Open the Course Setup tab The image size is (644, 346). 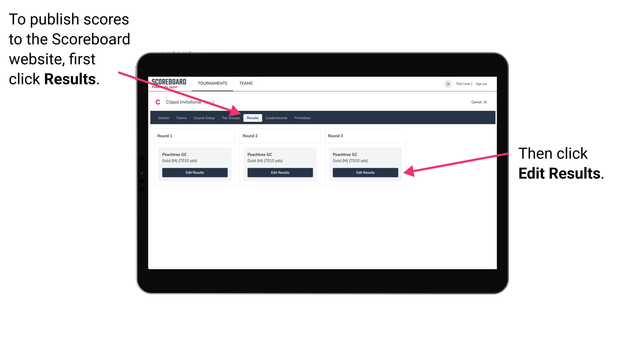204,118
